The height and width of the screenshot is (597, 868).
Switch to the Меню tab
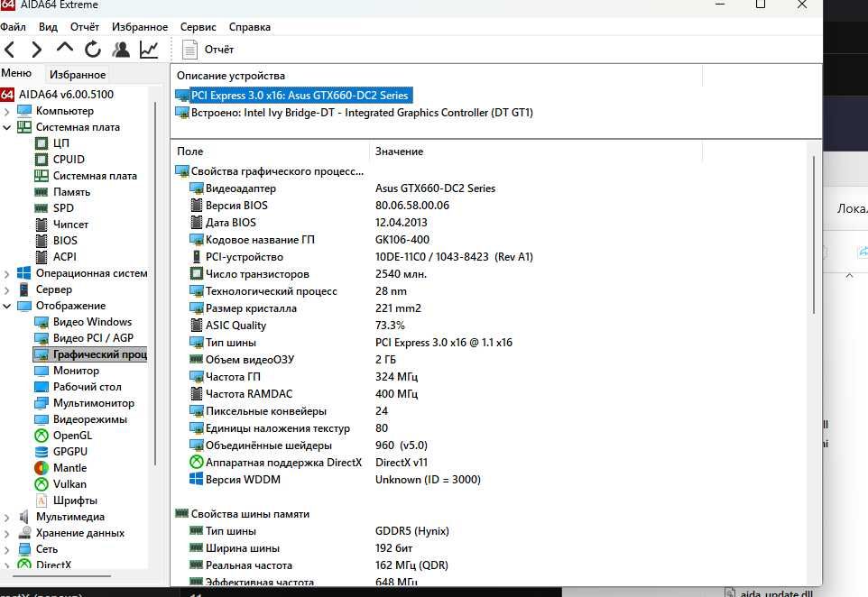point(16,73)
